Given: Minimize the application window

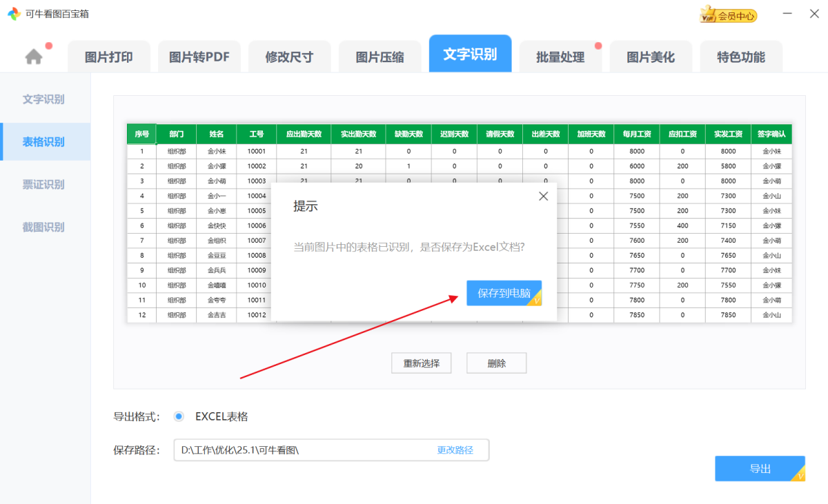Looking at the screenshot, I should click(788, 14).
